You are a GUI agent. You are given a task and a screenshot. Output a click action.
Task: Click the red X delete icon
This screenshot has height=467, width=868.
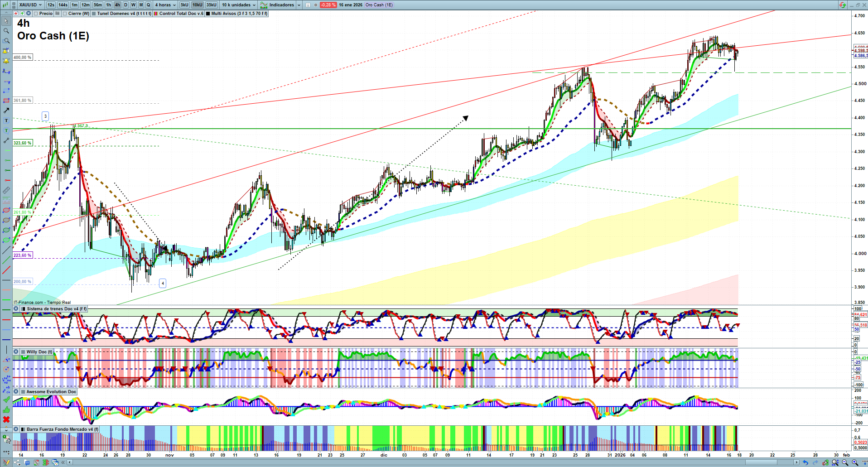coord(6,419)
